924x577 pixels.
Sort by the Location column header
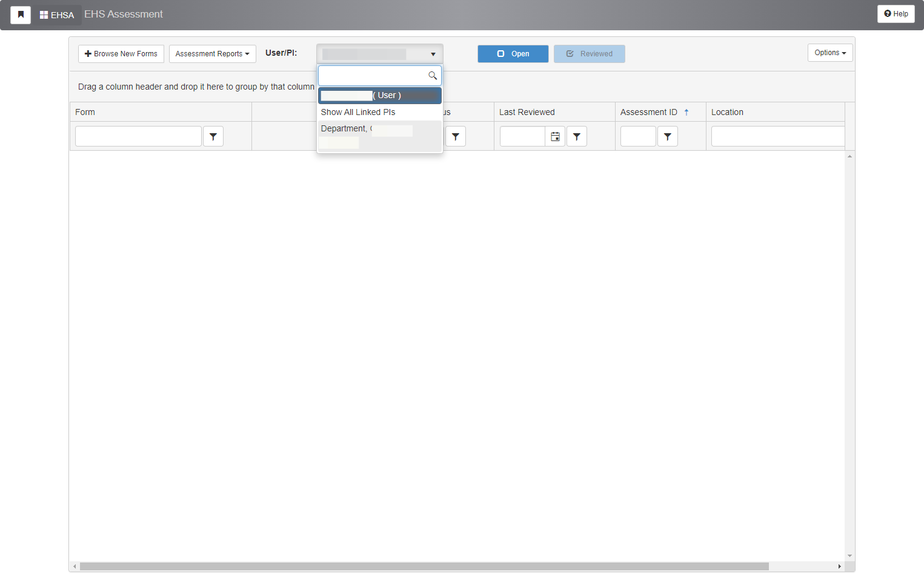[x=727, y=112]
